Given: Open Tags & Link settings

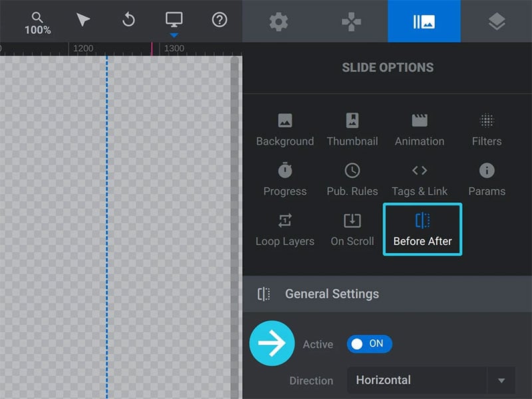Looking at the screenshot, I should (420, 180).
